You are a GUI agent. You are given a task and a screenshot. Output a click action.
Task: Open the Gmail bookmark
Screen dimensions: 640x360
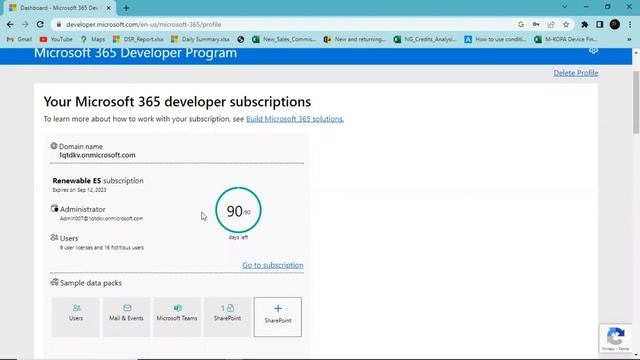coord(19,39)
